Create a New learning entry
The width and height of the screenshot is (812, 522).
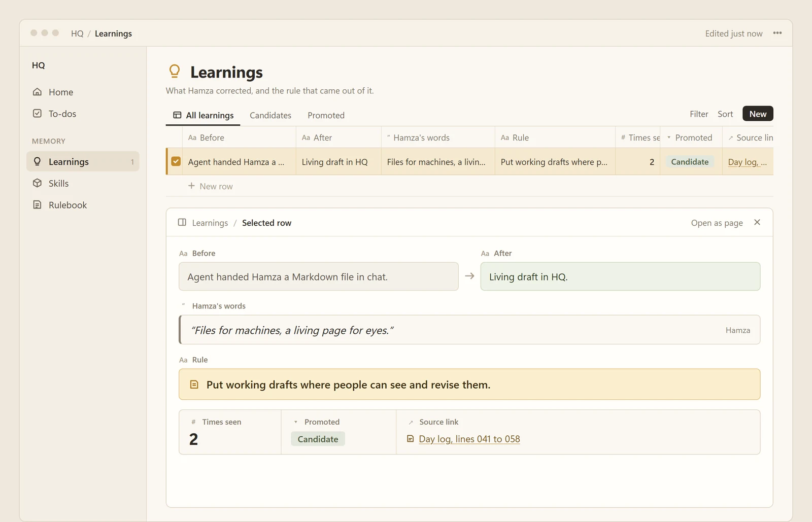point(758,114)
